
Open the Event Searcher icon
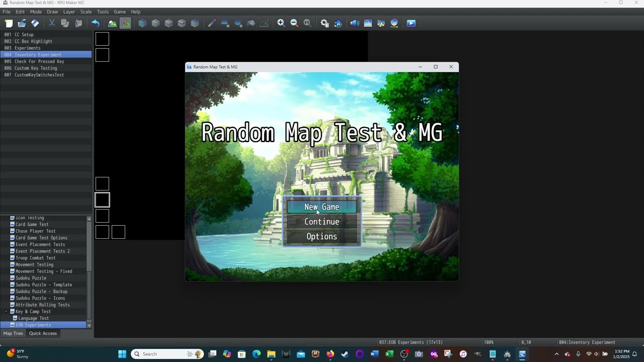click(x=368, y=23)
